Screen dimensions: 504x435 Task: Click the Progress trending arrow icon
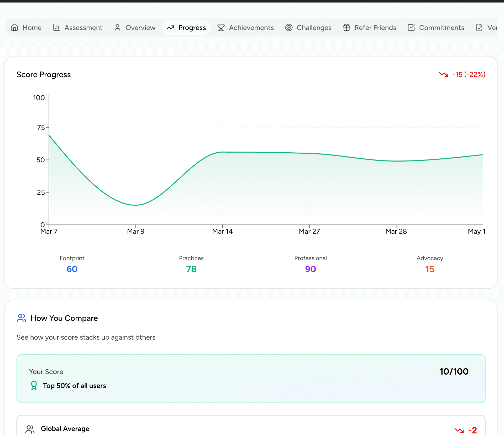pos(171,28)
